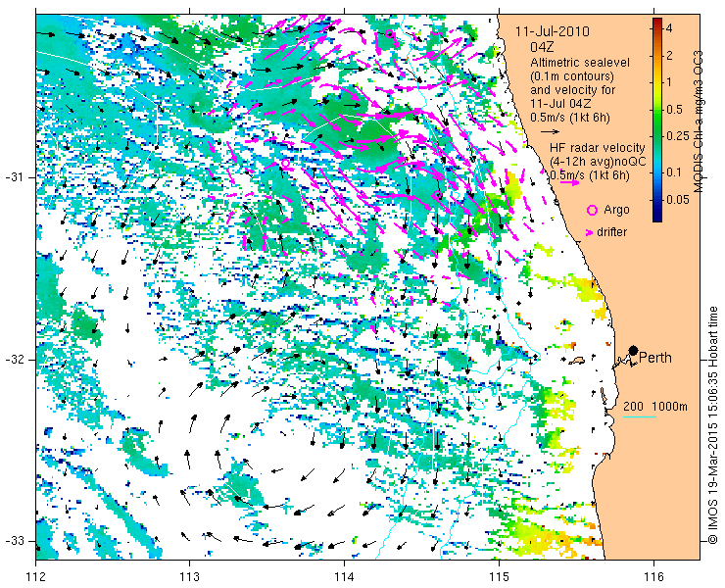Click the longitude axis label '114'
The image size is (725, 588).
[344, 577]
